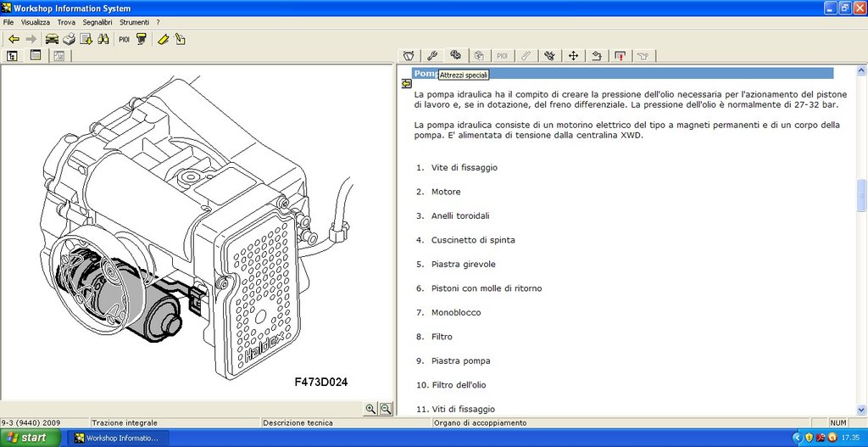Click yellow return arrow below heading
868x447 pixels.
407,84
